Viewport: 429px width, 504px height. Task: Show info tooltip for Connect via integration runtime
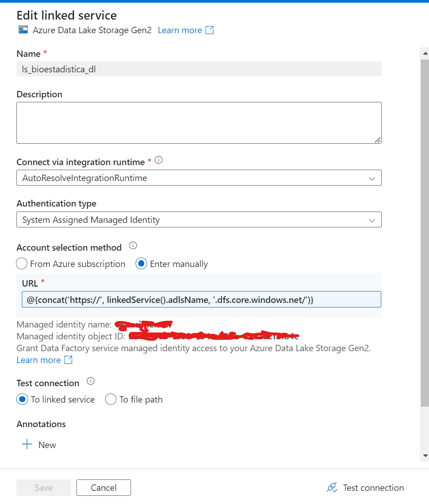pos(158,160)
